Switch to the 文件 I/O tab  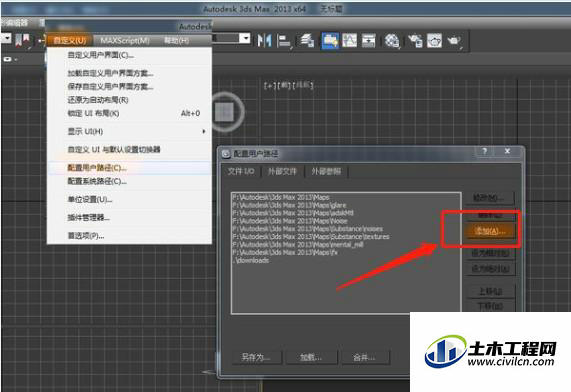click(x=241, y=171)
